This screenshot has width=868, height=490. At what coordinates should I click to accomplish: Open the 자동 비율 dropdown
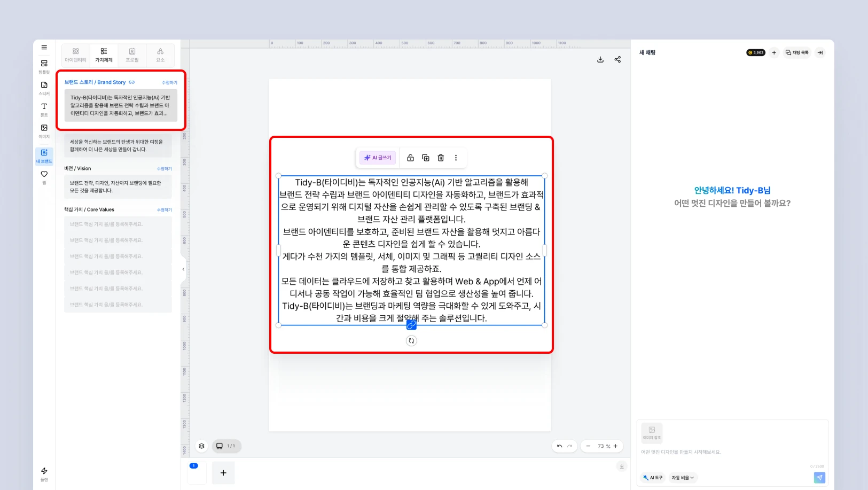[683, 478]
